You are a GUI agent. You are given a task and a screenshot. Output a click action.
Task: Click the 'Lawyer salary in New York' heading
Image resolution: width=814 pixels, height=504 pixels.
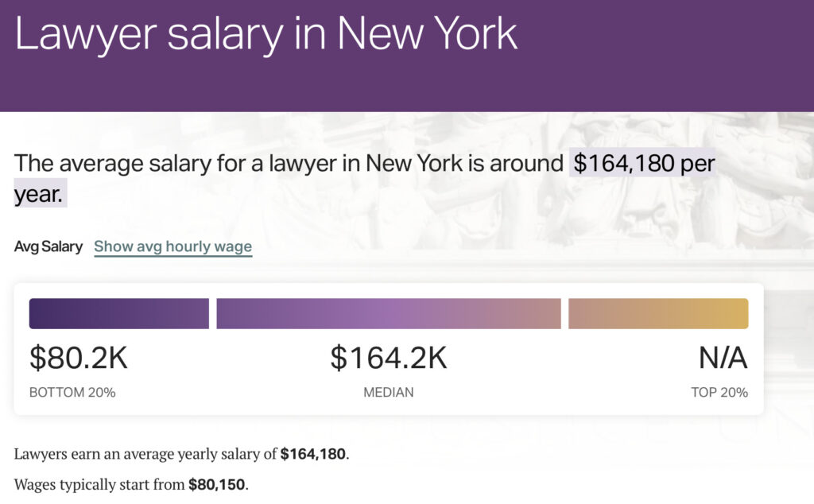pos(266,33)
